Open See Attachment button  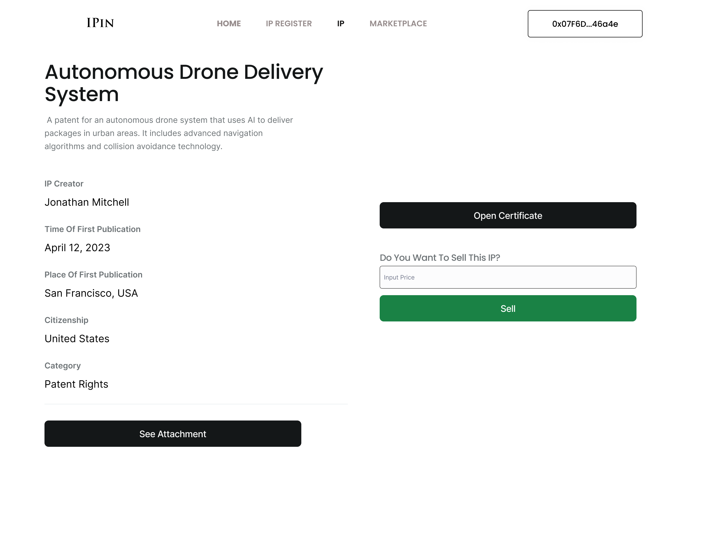click(x=173, y=434)
